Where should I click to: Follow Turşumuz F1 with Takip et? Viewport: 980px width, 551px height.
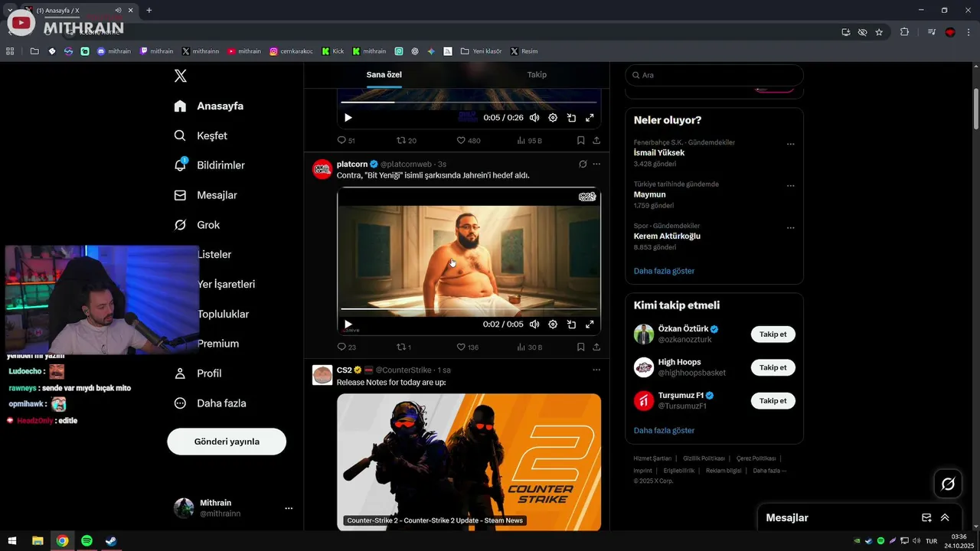773,400
